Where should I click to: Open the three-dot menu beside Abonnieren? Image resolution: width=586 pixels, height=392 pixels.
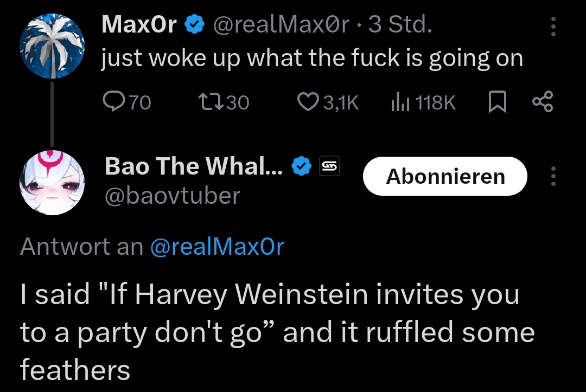tap(552, 176)
